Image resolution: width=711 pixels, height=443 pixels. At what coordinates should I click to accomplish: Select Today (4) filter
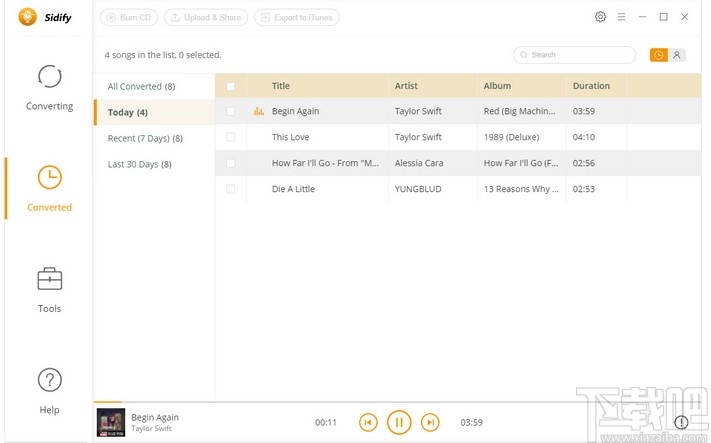pyautogui.click(x=155, y=112)
